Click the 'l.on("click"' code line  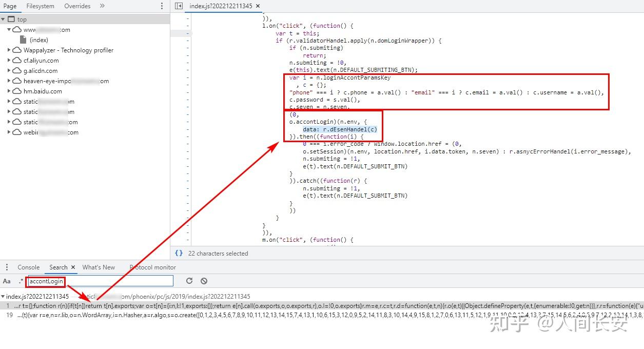(308, 26)
